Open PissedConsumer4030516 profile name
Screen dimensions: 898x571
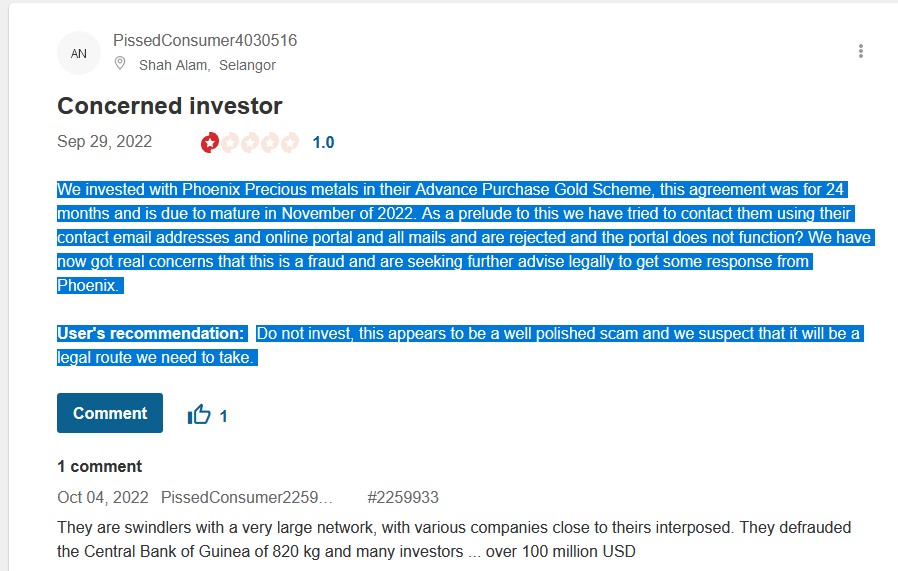(205, 41)
